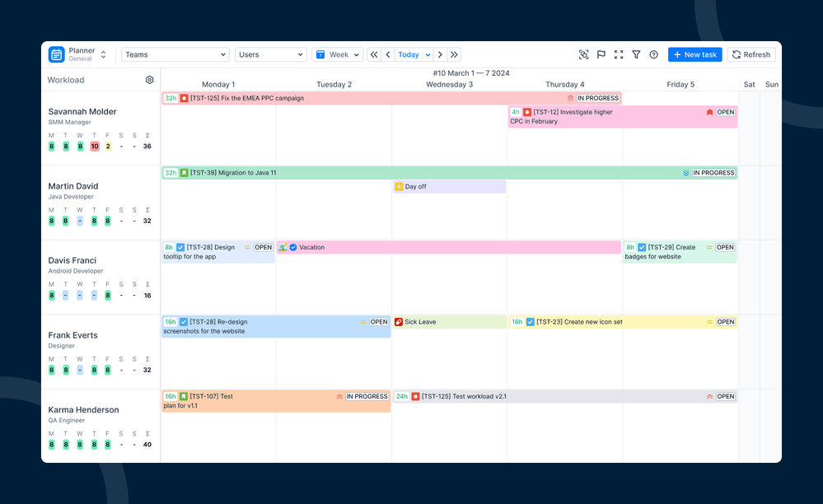Click OPEN status on Design tooltip task
This screenshot has width=823, height=504.
click(x=263, y=248)
